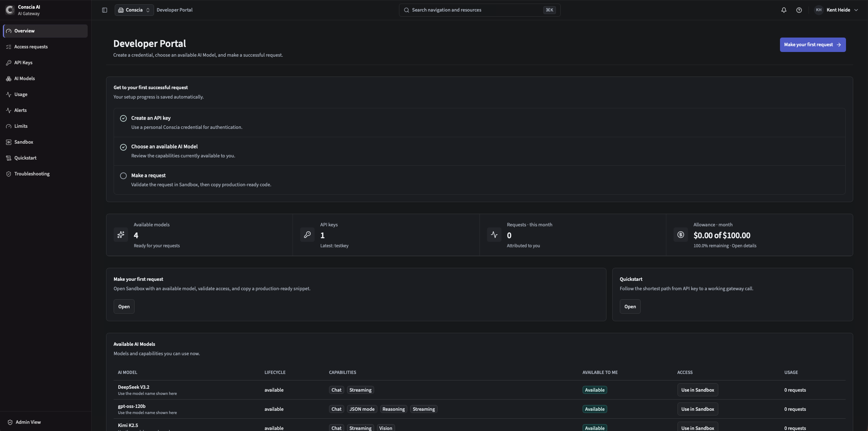This screenshot has height=431, width=868.
Task: Open the Kent Heide account menu chevron
Action: (856, 10)
